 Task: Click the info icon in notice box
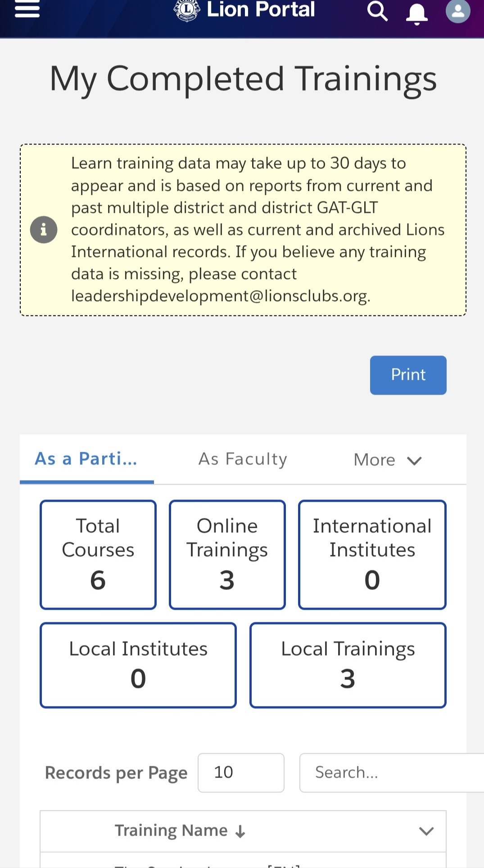(44, 230)
